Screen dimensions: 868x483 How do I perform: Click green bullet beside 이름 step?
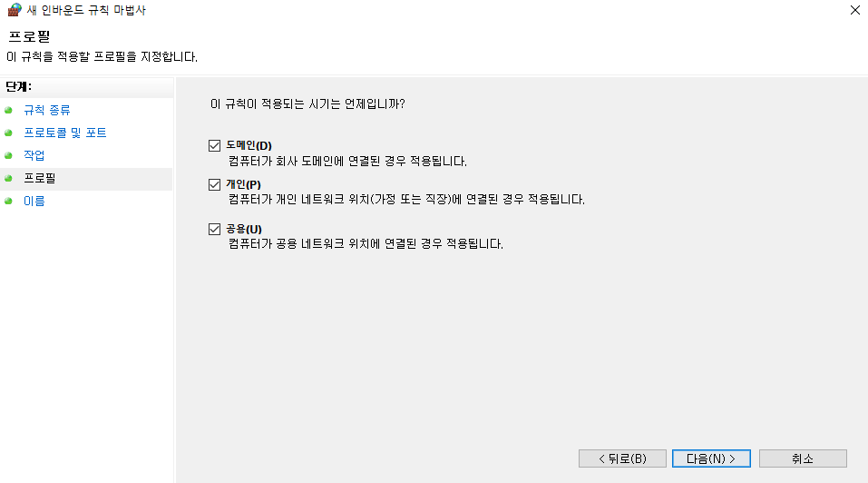8,201
